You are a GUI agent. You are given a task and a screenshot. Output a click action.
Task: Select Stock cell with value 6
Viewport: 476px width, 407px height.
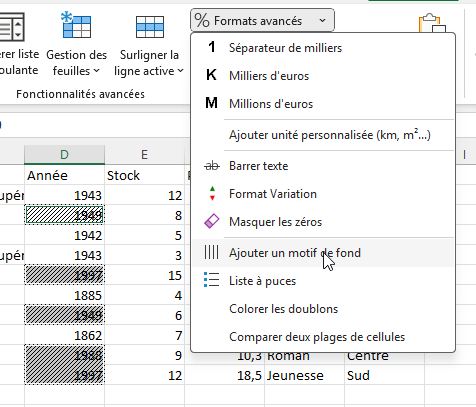click(144, 315)
